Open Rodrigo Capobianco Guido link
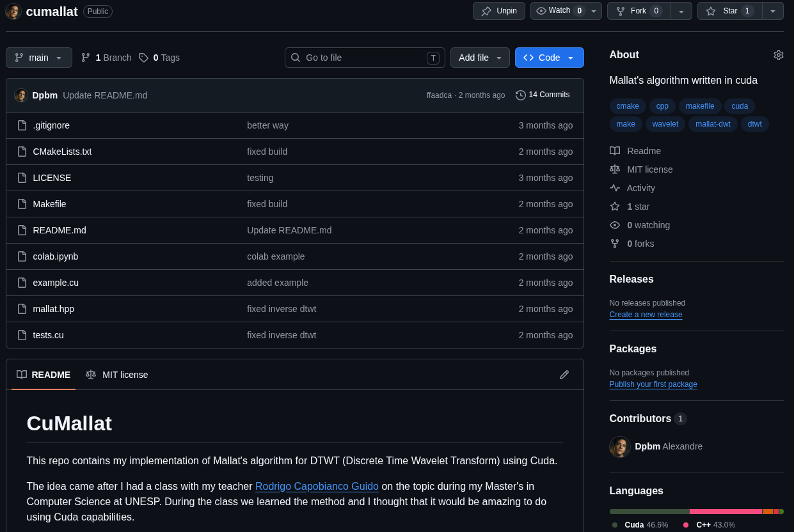Viewport: 794px width, 532px height. tap(317, 486)
